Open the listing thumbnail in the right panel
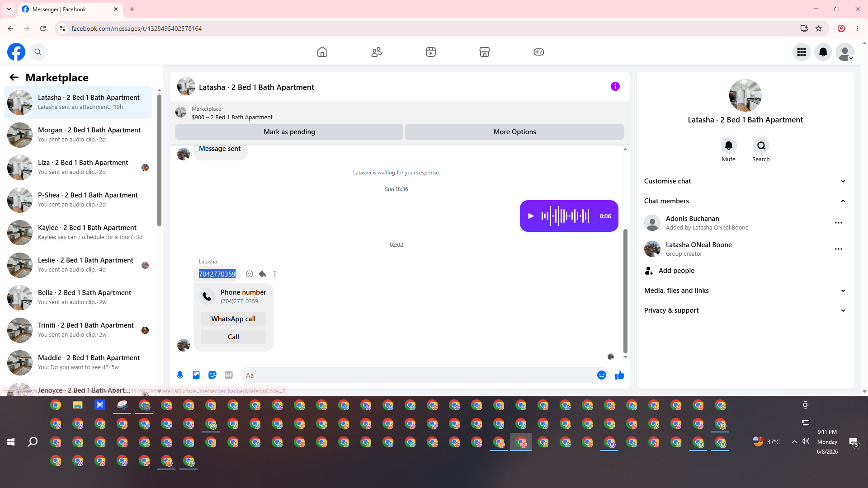The height and width of the screenshot is (488, 868). 745,95
